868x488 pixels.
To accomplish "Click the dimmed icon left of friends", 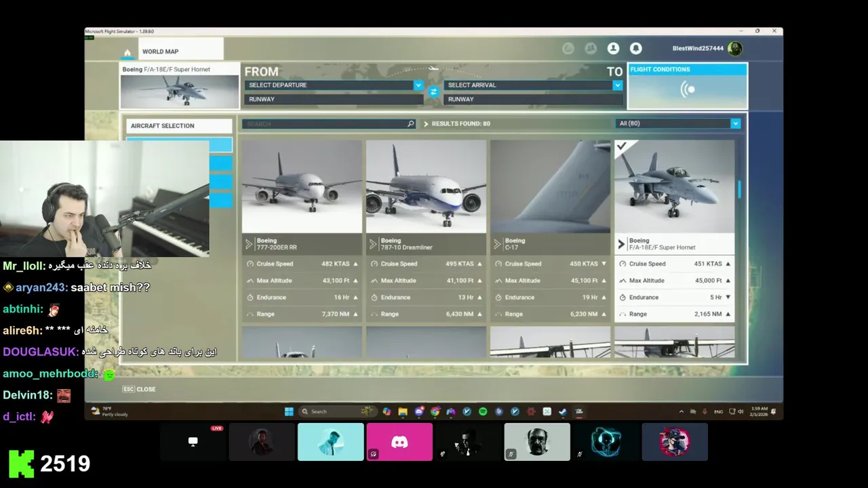I will point(568,48).
